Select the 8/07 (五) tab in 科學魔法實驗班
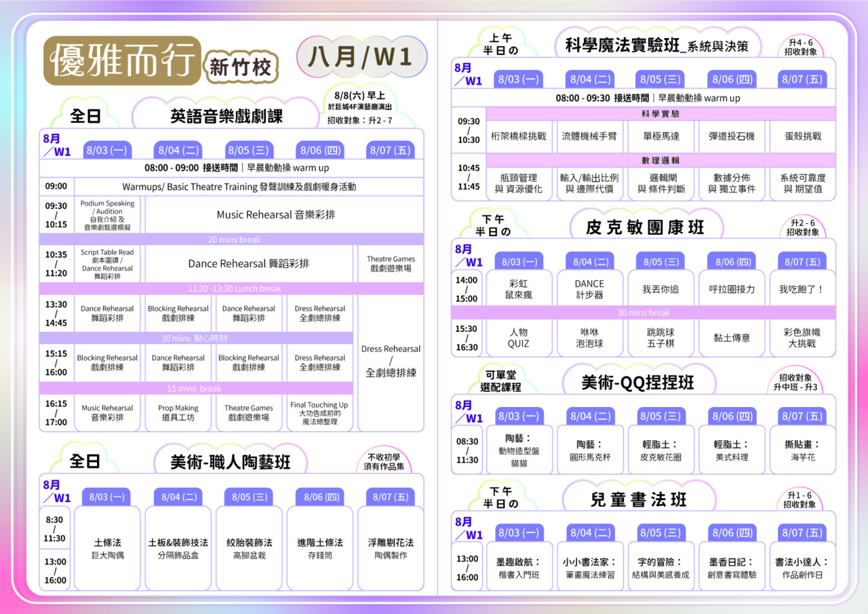This screenshot has width=868, height=614. (802, 79)
